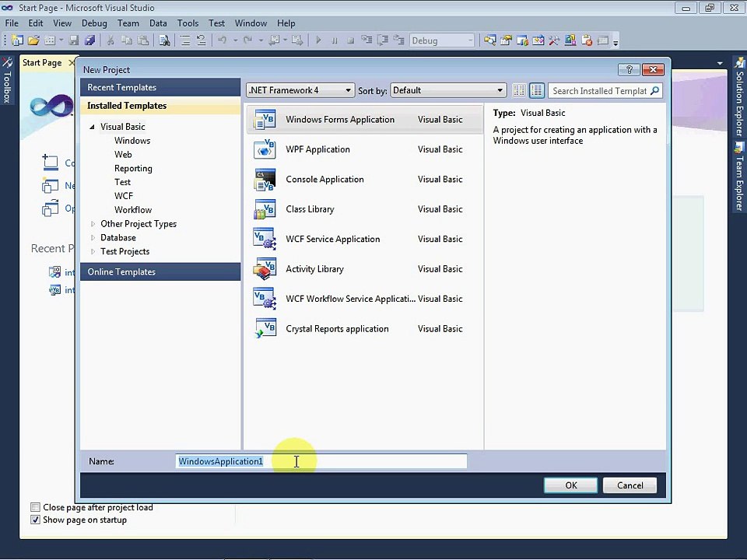Viewport: 747px width, 560px height.
Task: Expand the Other Project Types node
Action: (93, 224)
